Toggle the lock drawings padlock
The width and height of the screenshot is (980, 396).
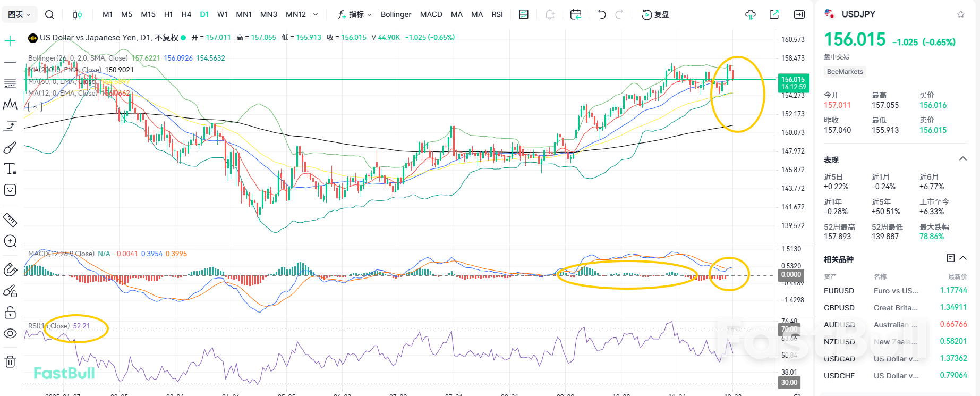10,313
